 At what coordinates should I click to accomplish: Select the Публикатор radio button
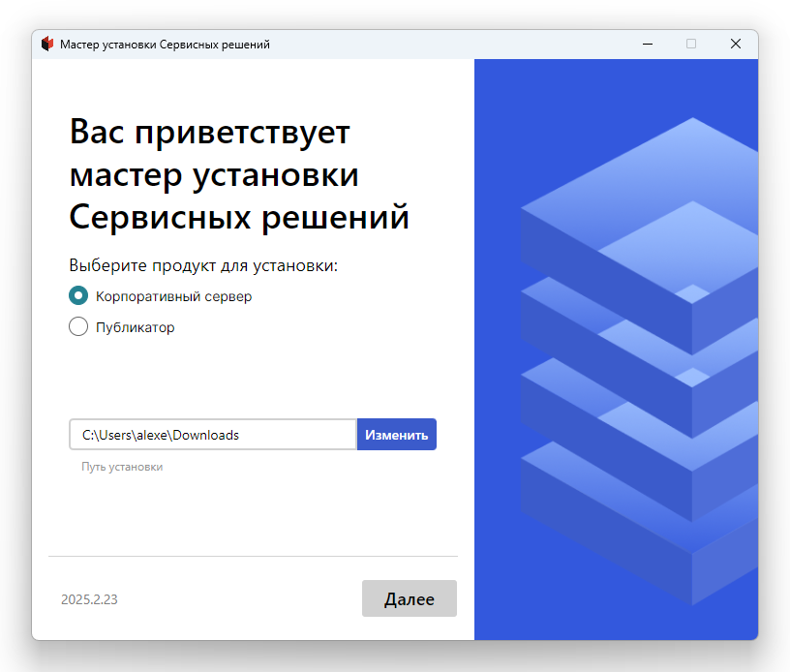click(78, 327)
